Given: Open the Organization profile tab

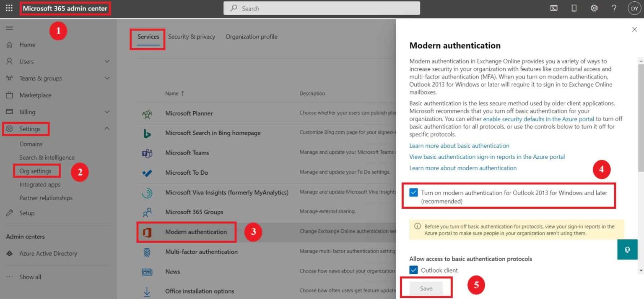Looking at the screenshot, I should tap(251, 37).
